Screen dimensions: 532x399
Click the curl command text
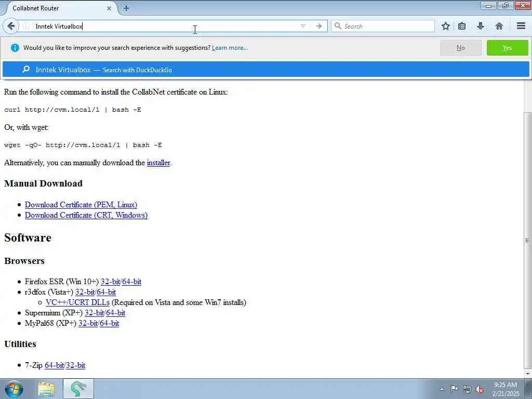[x=73, y=110]
